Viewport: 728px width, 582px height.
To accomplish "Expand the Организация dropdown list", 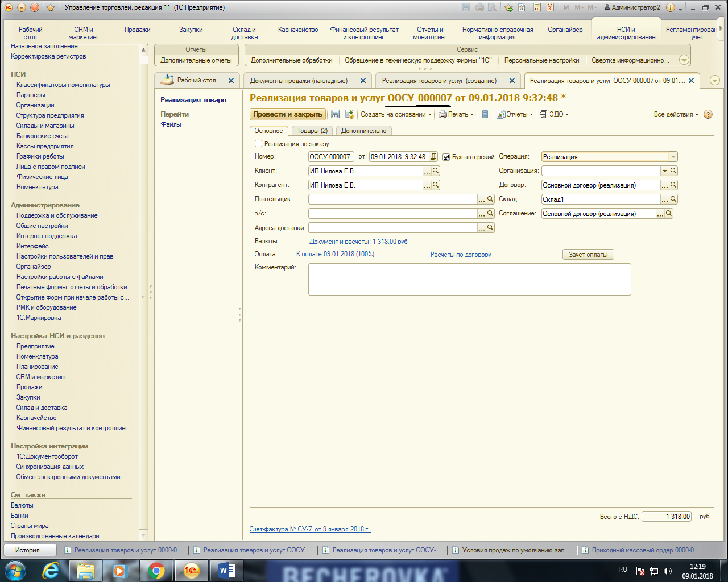I will 664,171.
